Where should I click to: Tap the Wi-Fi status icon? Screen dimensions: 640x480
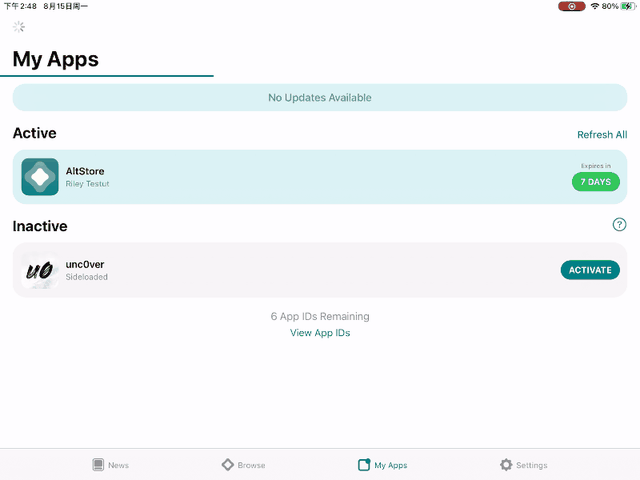coord(595,6)
